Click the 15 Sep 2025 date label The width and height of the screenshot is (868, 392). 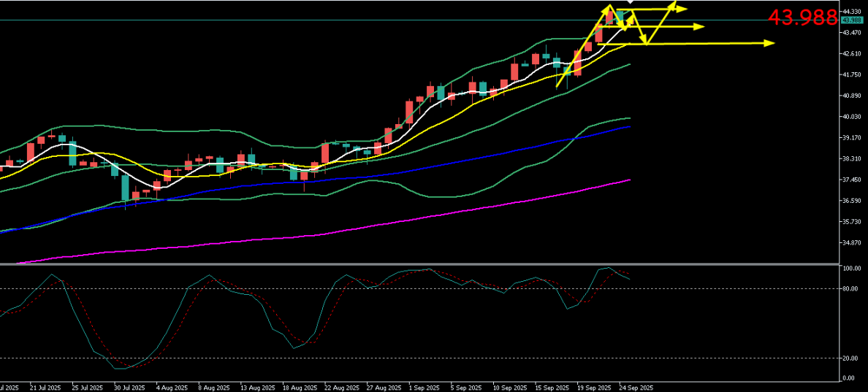pyautogui.click(x=551, y=388)
